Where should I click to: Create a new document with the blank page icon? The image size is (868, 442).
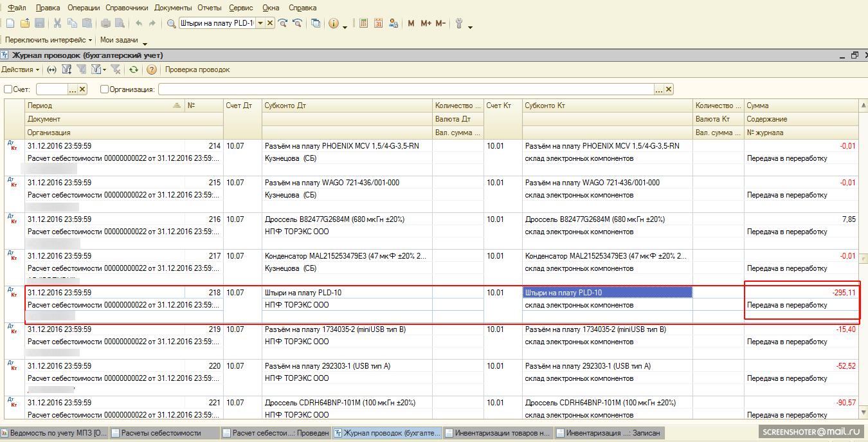10,23
